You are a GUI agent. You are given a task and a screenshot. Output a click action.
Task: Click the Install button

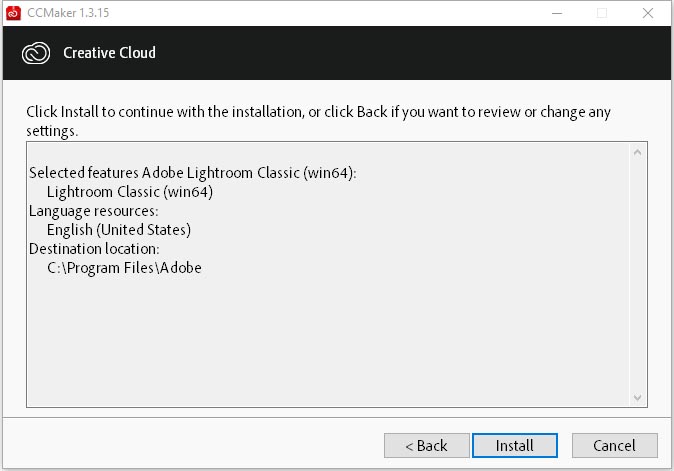click(x=515, y=445)
